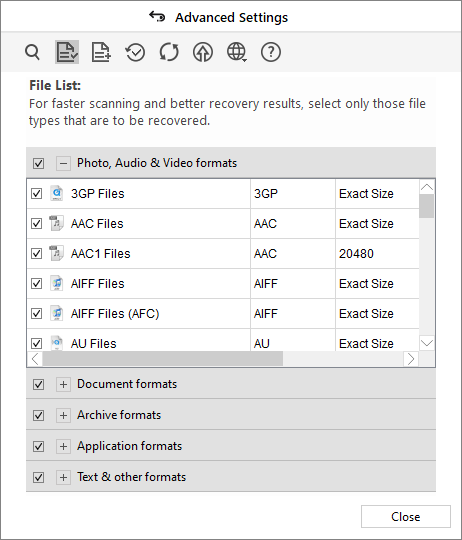Click the upload arrow circle icon
Viewport: 462px width, 540px height.
coord(203,52)
